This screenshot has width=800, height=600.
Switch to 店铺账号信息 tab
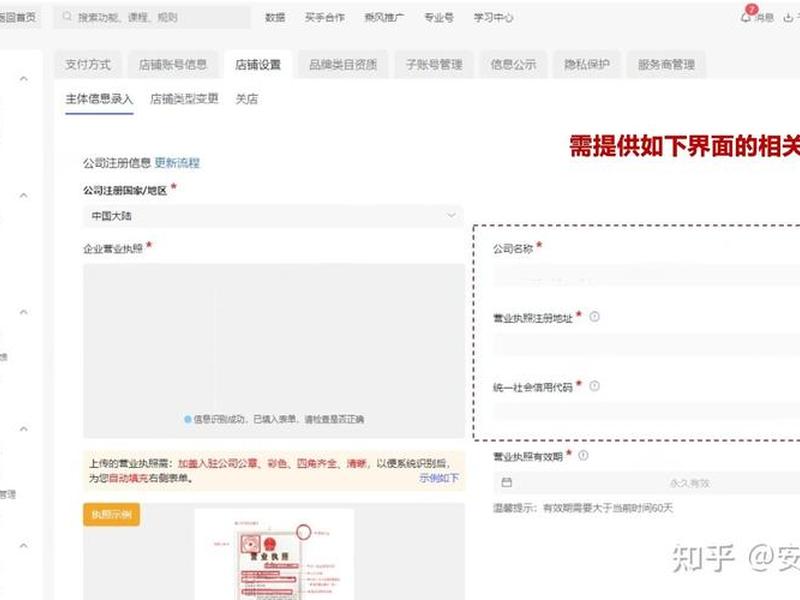click(x=173, y=65)
